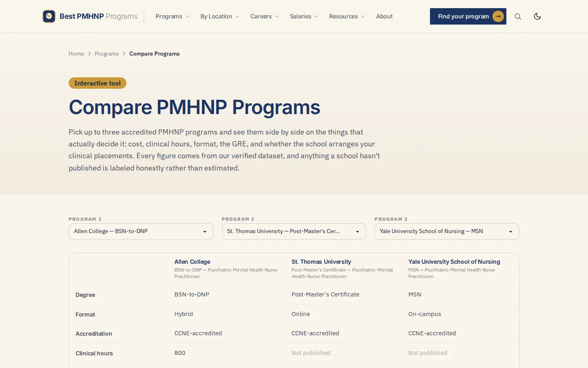The image size is (588, 368).
Task: Click Allen College's CCNE-accredited cell
Action: 198,333
